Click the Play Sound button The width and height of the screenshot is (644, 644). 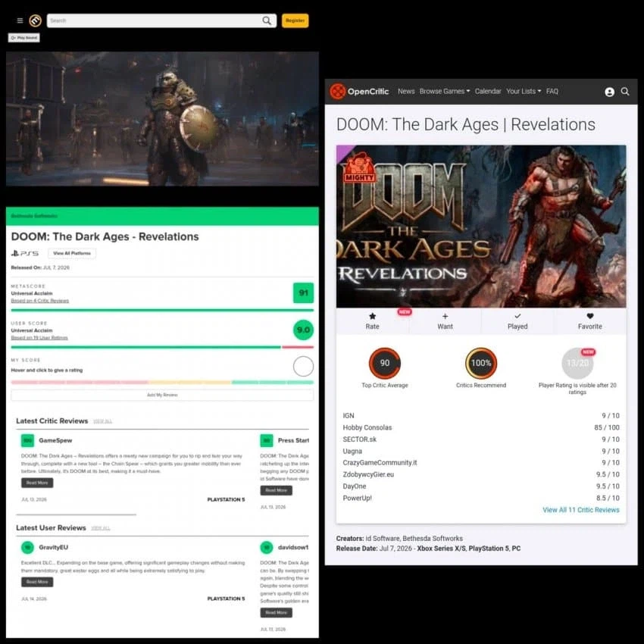tap(23, 38)
